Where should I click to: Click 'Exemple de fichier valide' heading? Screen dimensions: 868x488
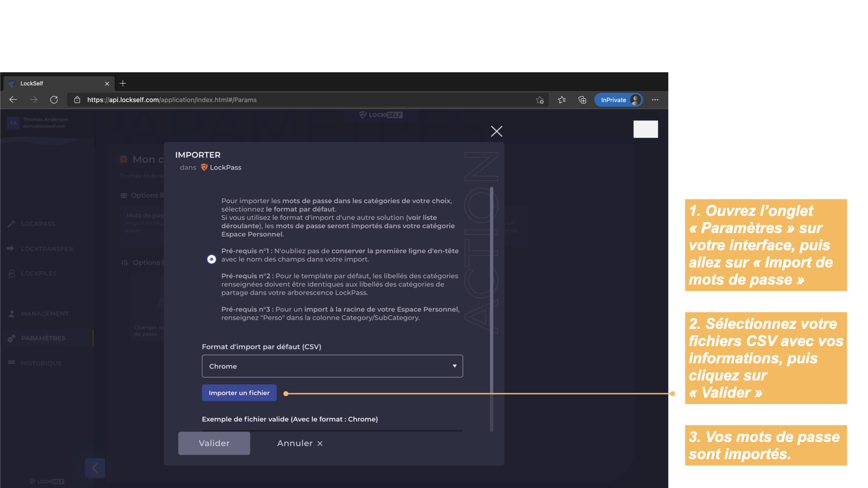coord(290,419)
